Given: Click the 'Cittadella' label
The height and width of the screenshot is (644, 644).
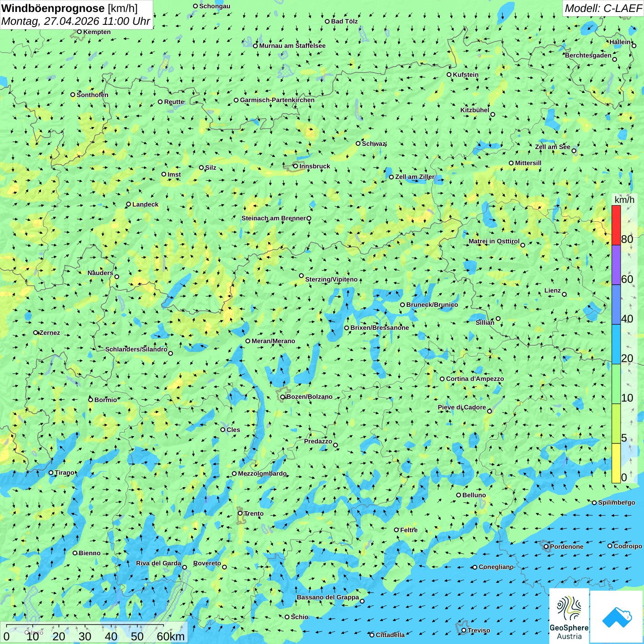Looking at the screenshot, I should 390,635.
